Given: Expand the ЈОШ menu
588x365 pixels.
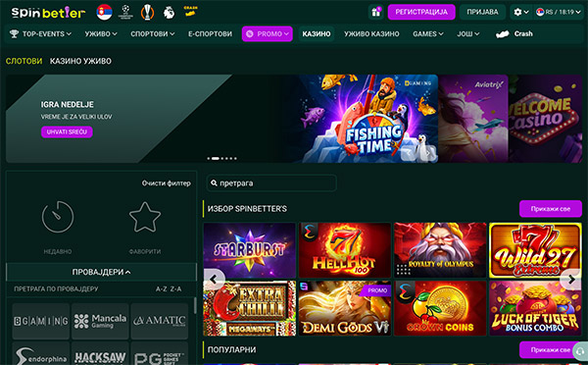Looking at the screenshot, I should point(468,33).
